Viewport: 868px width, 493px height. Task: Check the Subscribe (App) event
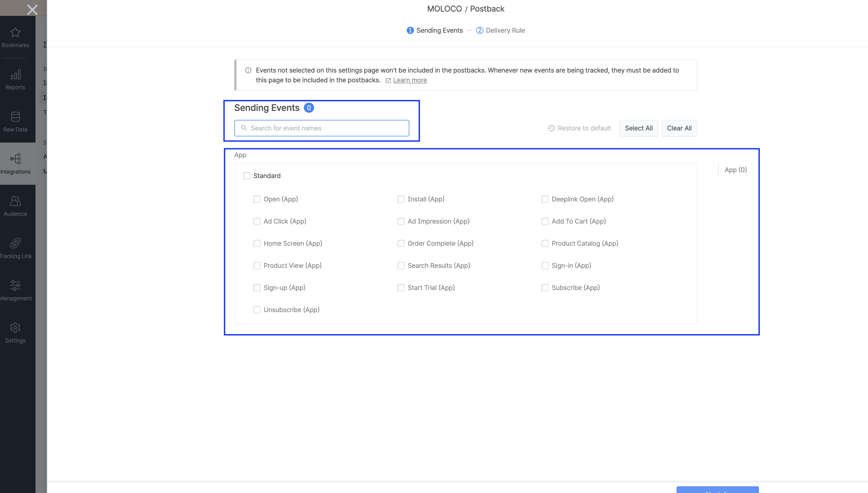coord(545,287)
